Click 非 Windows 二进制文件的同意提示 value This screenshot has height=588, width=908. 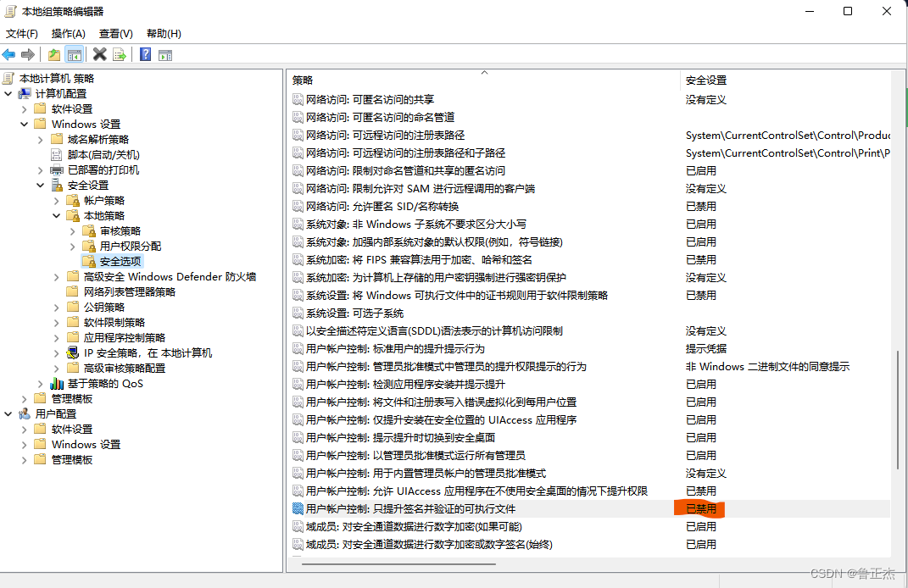click(x=767, y=366)
